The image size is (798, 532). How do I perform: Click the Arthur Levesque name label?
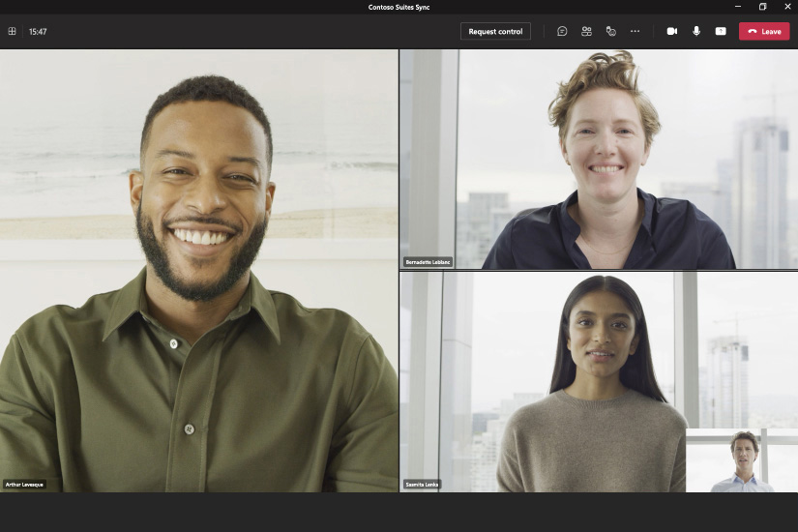24,484
